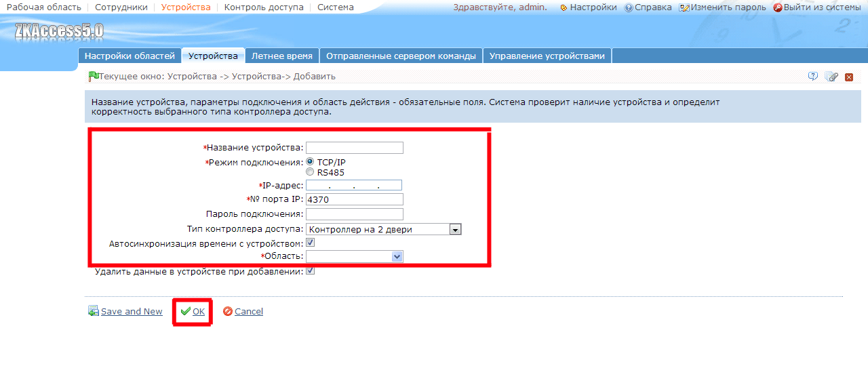Select the TCP/IP connection mode
The width and height of the screenshot is (868, 385).
[311, 162]
